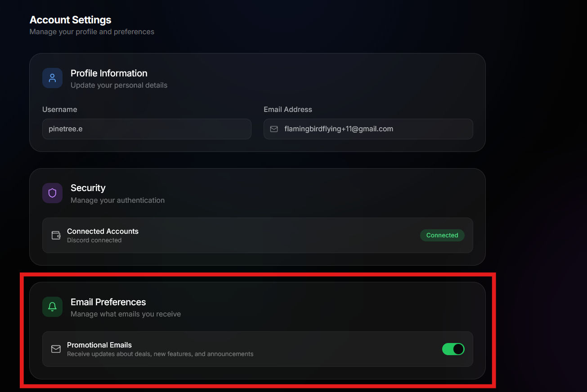Click the Connected Accounts wallet icon
The width and height of the screenshot is (587, 392).
click(56, 235)
